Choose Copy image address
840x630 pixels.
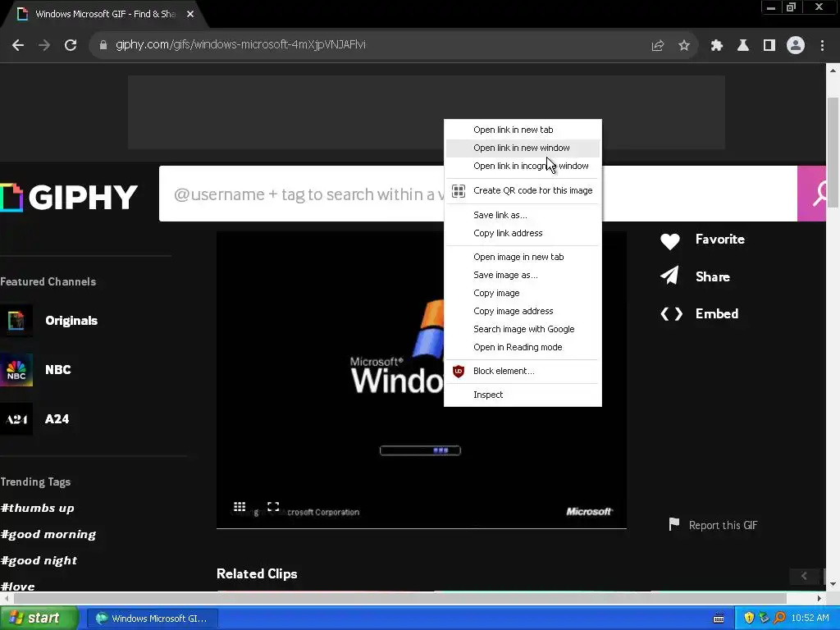pos(523,311)
